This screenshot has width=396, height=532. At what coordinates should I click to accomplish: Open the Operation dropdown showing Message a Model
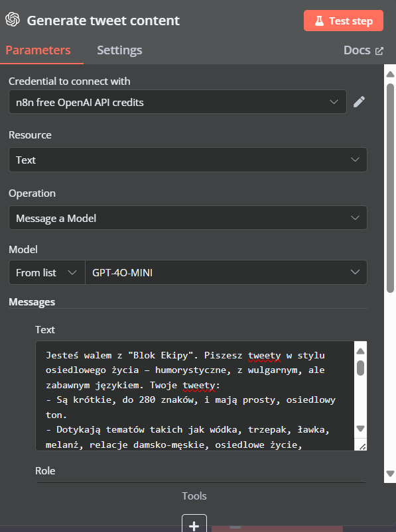(x=188, y=218)
